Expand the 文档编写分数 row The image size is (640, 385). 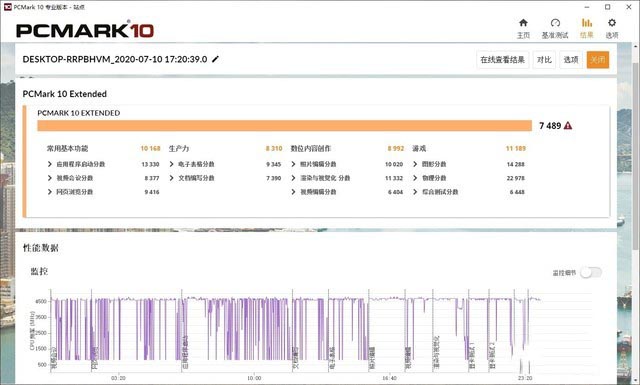point(171,178)
